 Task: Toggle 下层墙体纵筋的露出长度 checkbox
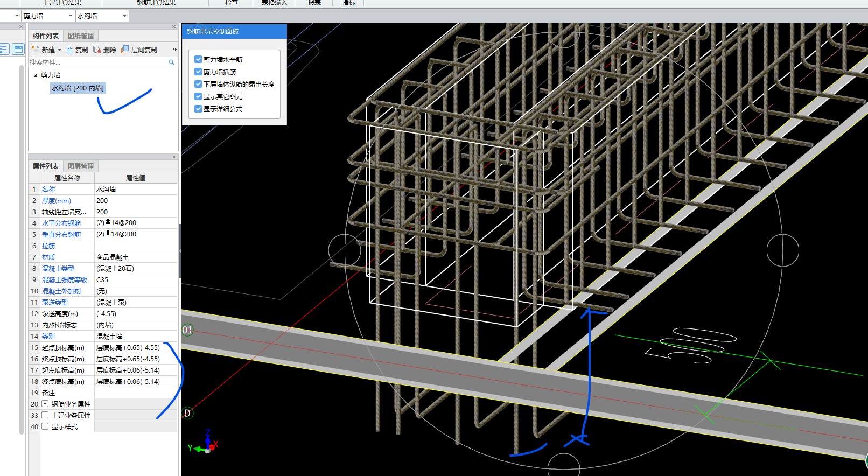pos(198,84)
